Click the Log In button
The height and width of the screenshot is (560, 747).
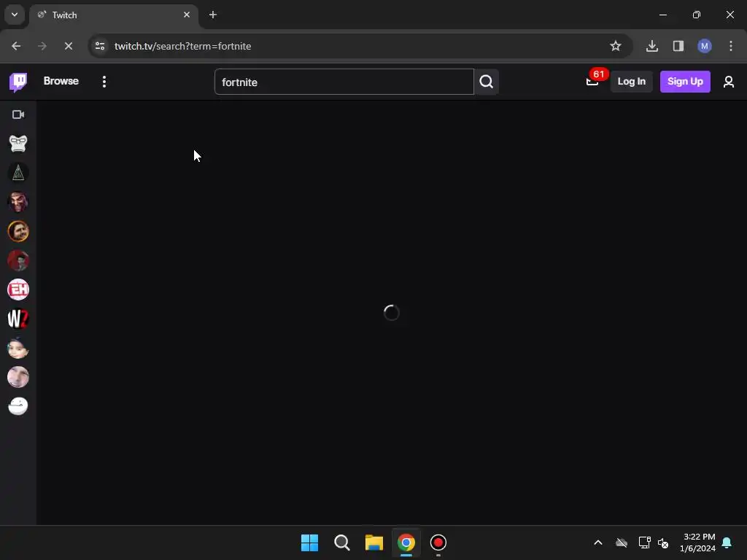[x=631, y=82]
